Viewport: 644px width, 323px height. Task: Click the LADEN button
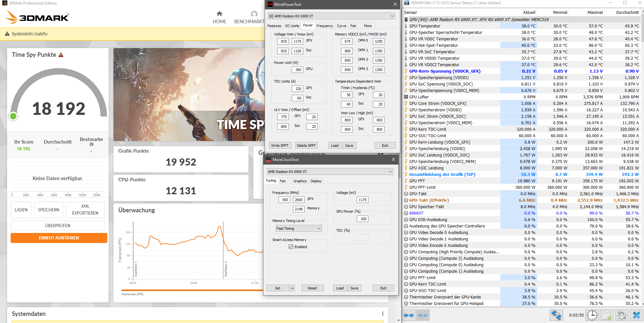tap(21, 210)
